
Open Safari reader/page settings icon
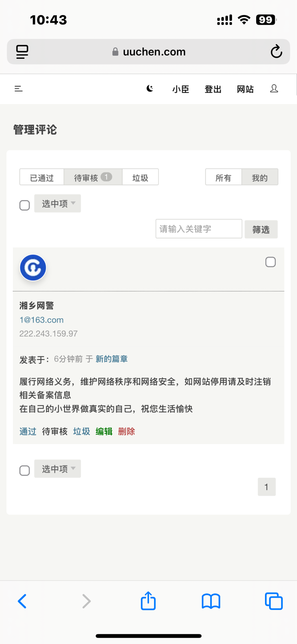(x=22, y=52)
